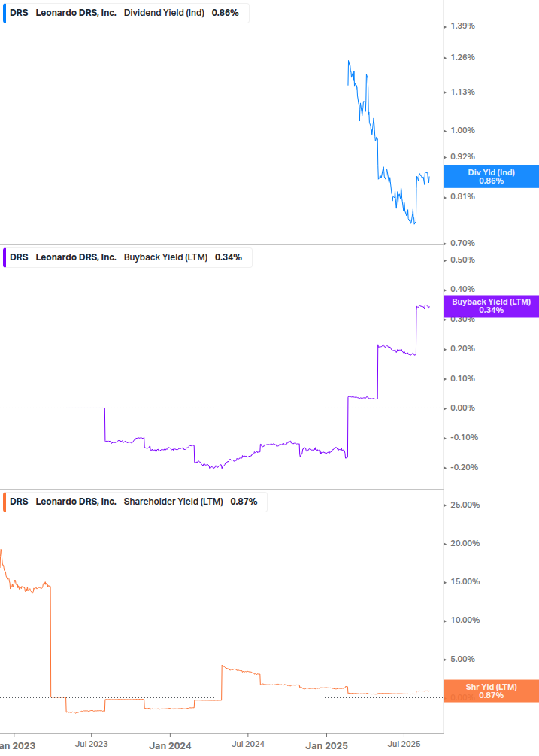Click the 20.00% shareholder yield axis label
The image size is (539, 756).
click(x=465, y=543)
